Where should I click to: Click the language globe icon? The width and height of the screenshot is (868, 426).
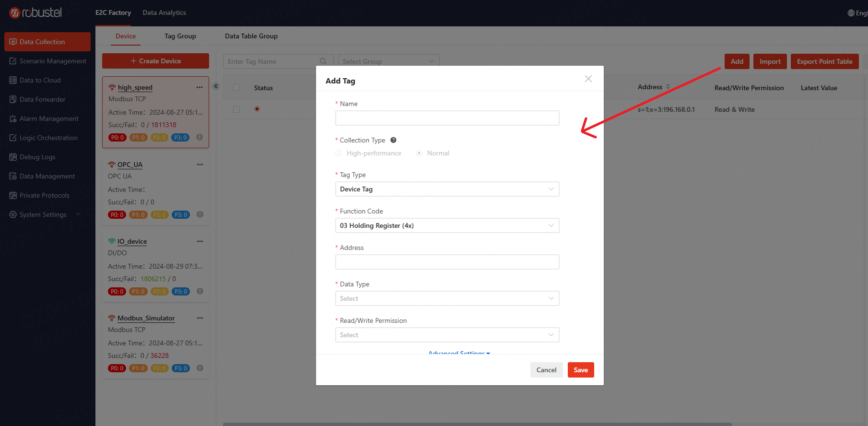[851, 13]
